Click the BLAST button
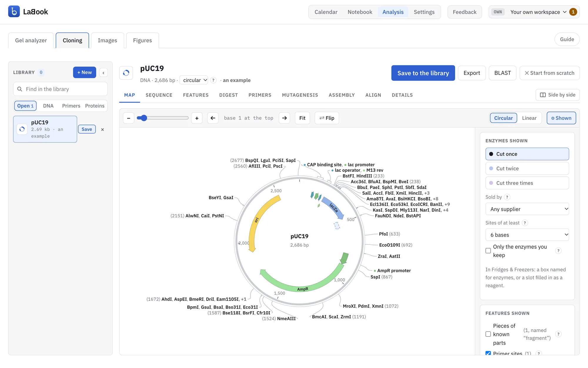This screenshot has height=368, width=588. [502, 73]
